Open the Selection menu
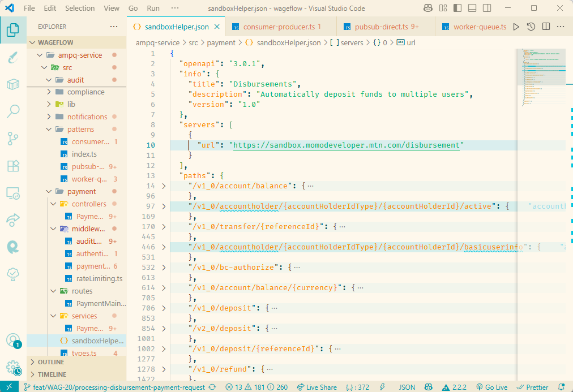The height and width of the screenshot is (392, 573). [x=80, y=8]
